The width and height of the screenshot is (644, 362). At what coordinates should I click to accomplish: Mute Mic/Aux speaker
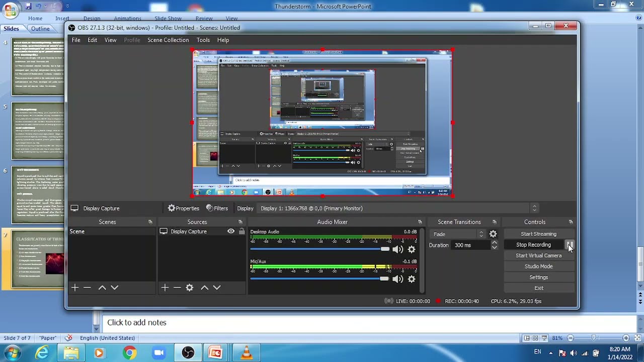coord(398,279)
